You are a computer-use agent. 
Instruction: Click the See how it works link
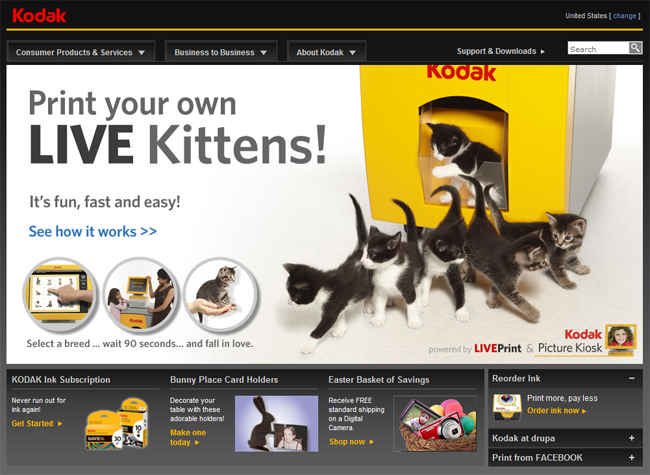pos(93,231)
